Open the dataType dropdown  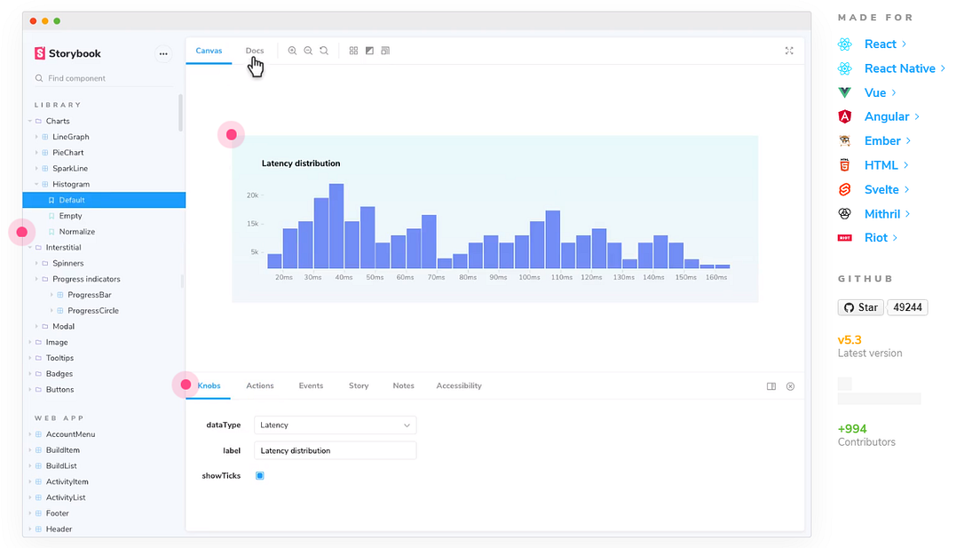click(x=335, y=425)
